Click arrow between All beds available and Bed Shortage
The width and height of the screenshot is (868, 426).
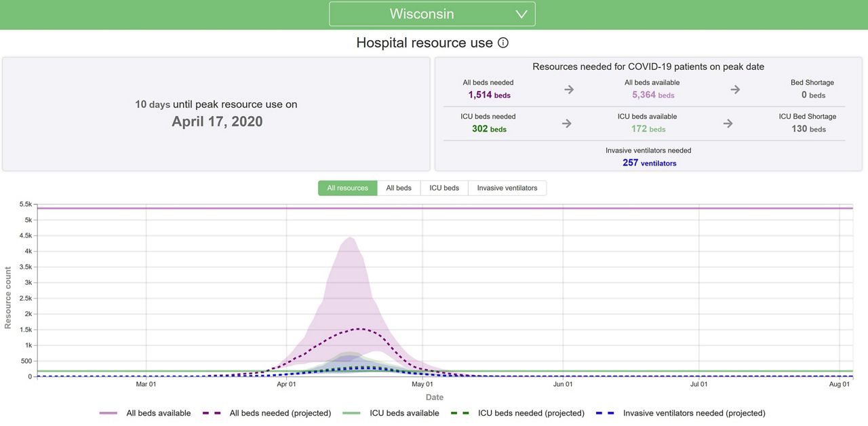coord(735,90)
